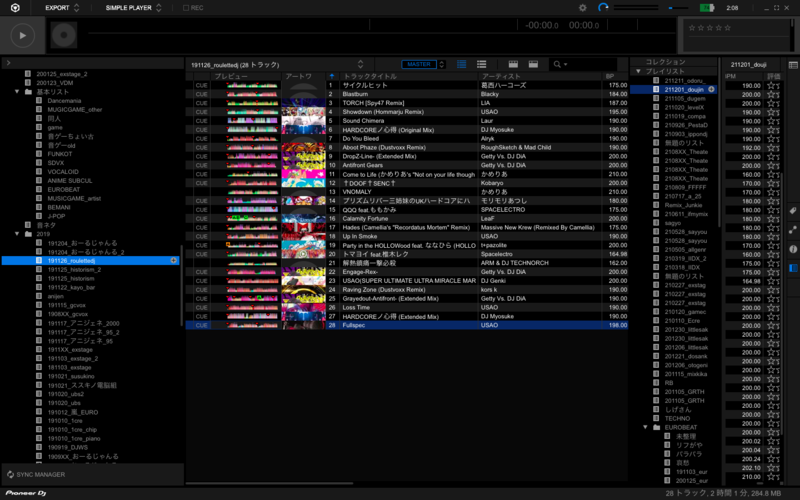Click rating stars in the 192.00 row
This screenshot has width=800, height=500.
click(x=773, y=148)
